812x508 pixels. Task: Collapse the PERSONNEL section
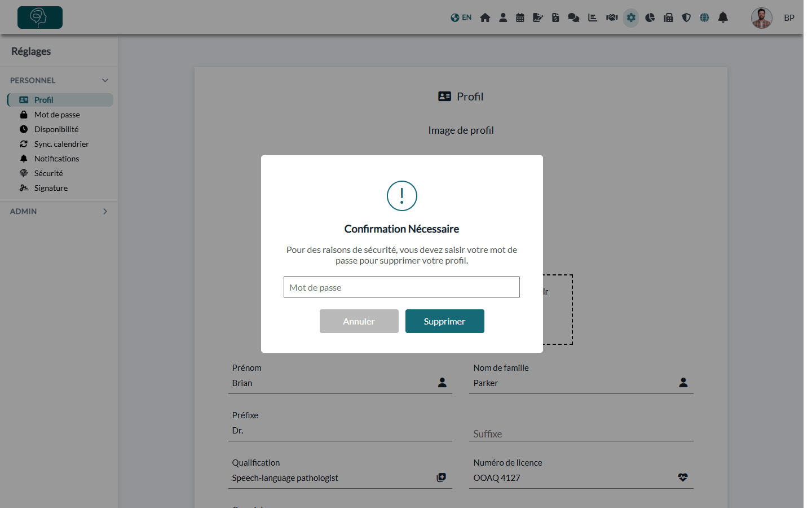[59, 80]
